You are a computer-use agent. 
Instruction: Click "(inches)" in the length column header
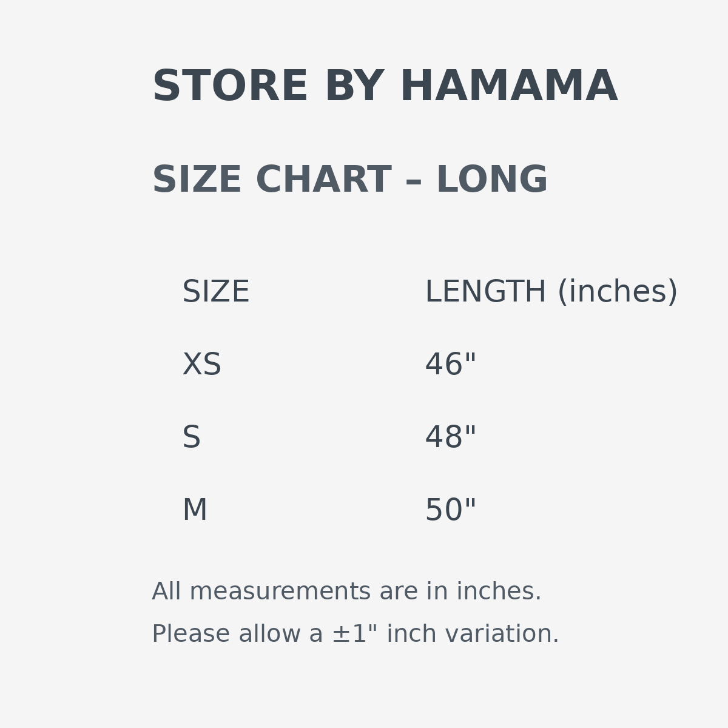[x=617, y=292]
